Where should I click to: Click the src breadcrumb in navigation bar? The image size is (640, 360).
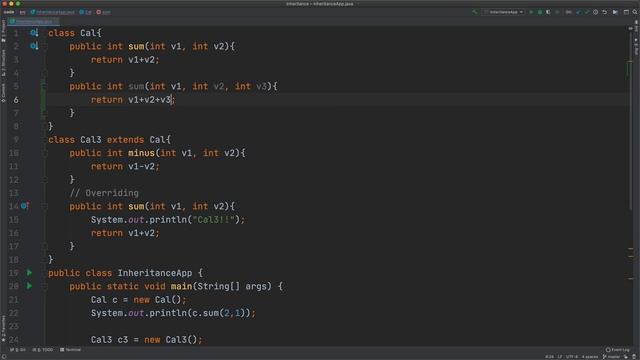(x=22, y=12)
